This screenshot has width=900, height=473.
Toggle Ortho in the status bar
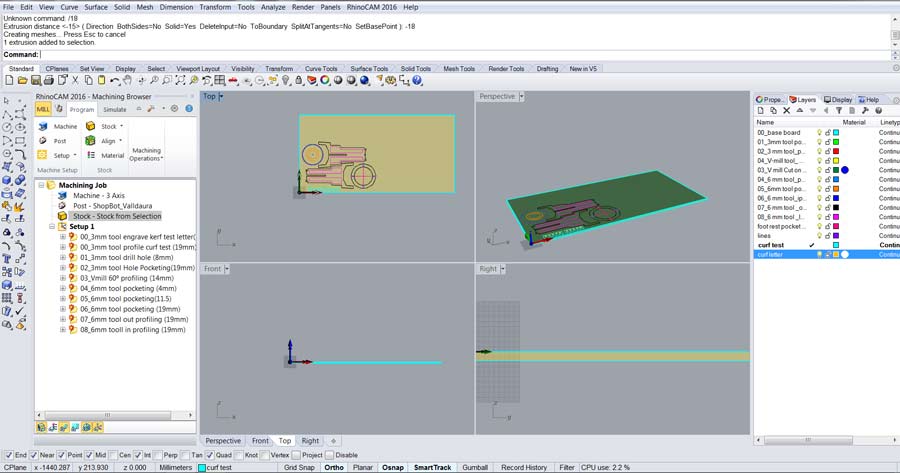click(x=334, y=467)
